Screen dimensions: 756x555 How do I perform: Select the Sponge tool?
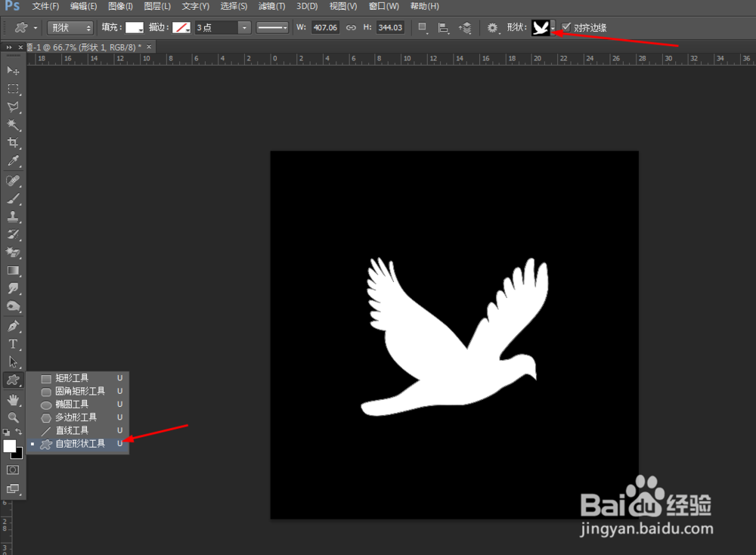tap(13, 307)
